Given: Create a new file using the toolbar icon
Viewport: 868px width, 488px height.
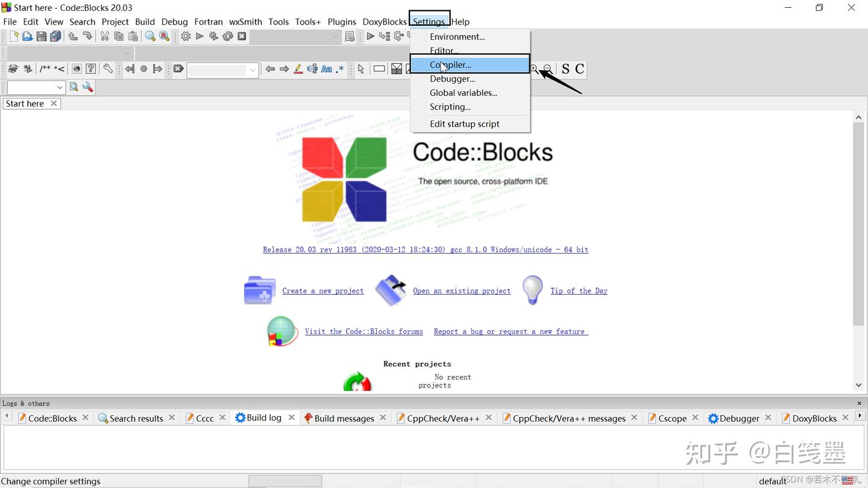Looking at the screenshot, I should pos(13,36).
